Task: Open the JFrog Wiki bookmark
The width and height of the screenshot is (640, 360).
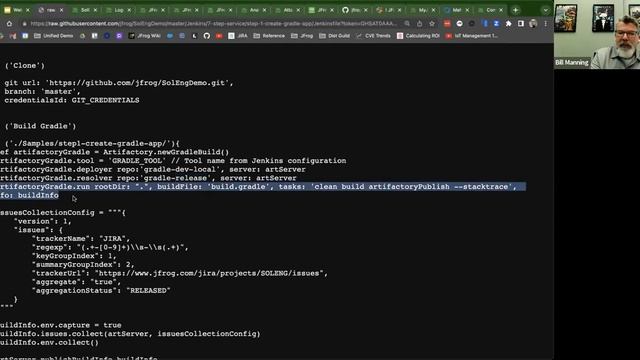Action: click(144, 36)
